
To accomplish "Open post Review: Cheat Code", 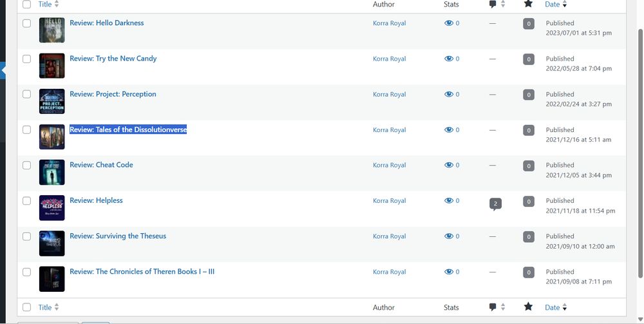I will tap(102, 165).
